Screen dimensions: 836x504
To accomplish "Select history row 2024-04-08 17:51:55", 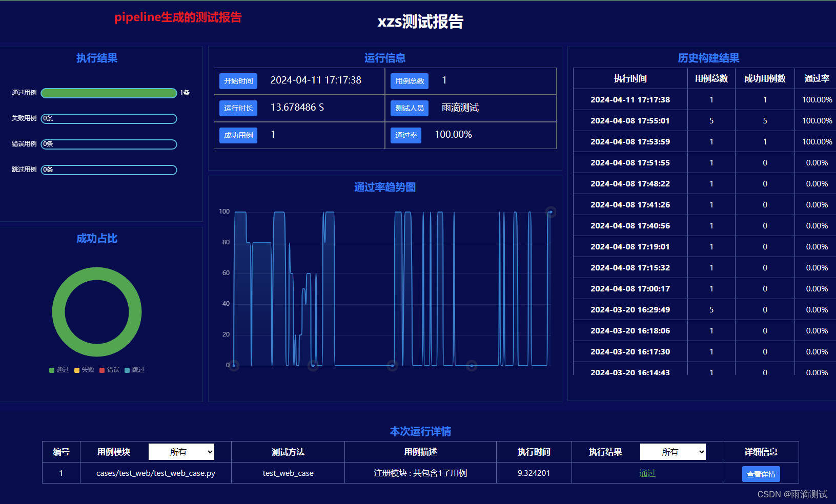I will tap(705, 163).
